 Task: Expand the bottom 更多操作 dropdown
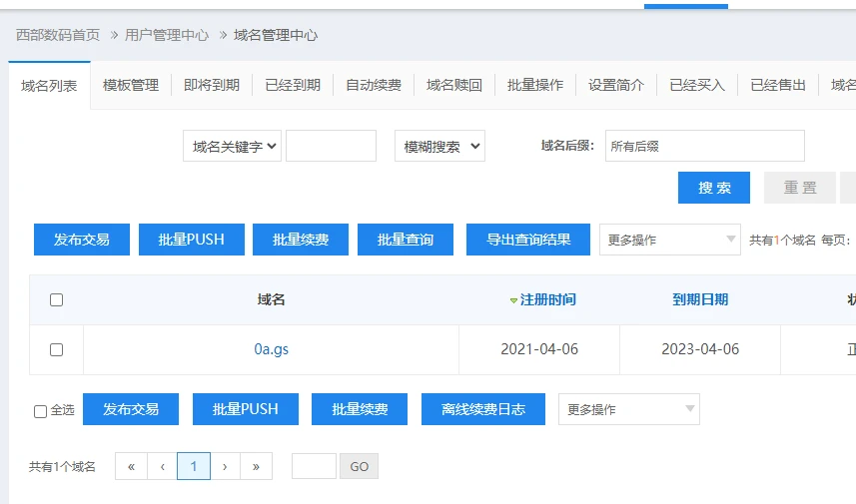click(x=628, y=409)
